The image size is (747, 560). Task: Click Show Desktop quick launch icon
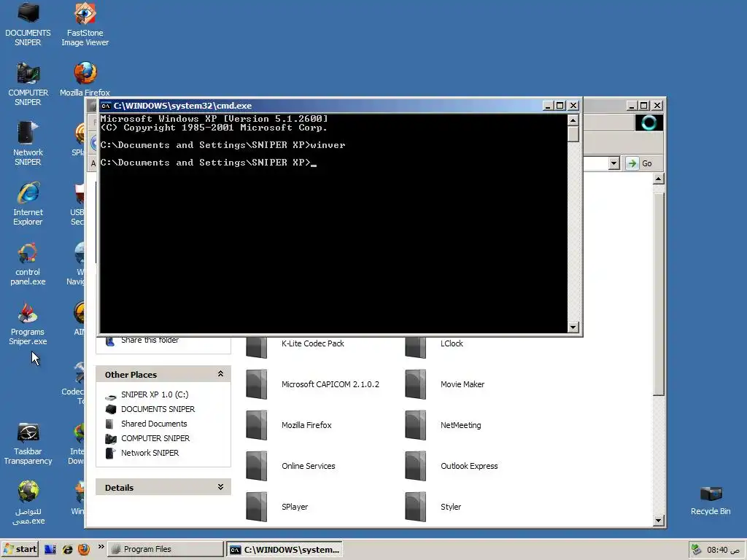pos(50,550)
